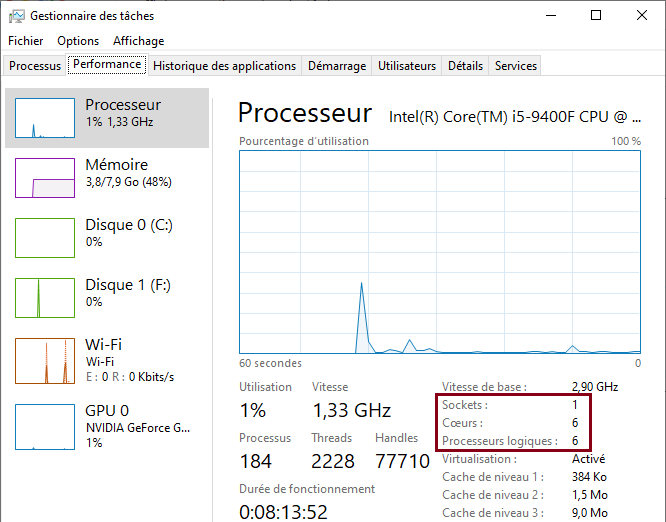Go to the Démarrage tab
Screen dimensions: 666x522
pyautogui.click(x=337, y=66)
